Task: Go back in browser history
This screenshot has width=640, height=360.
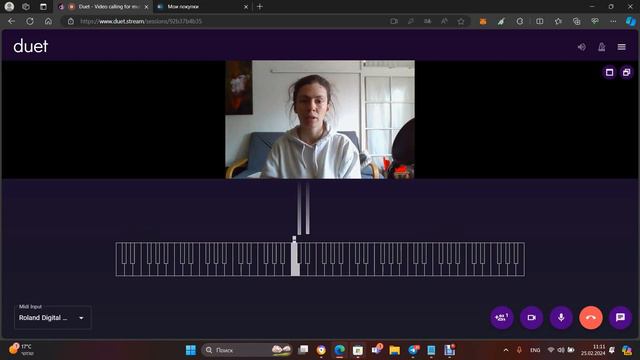Action: (x=11, y=21)
